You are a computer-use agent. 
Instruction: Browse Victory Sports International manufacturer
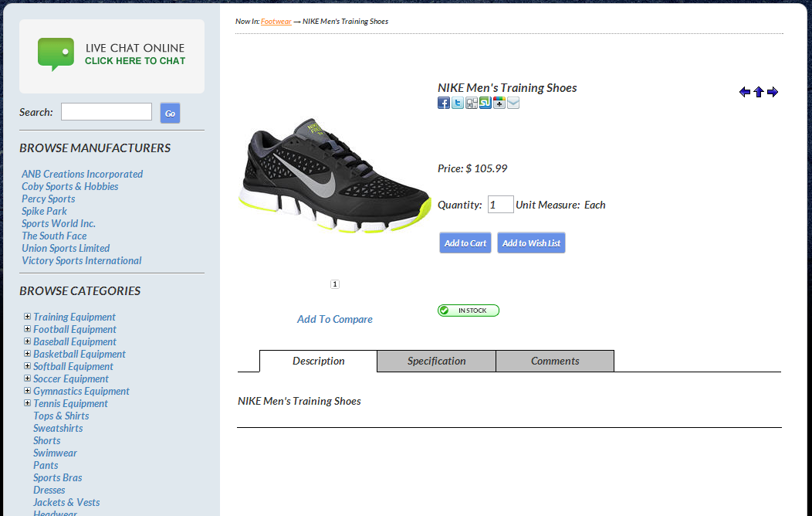coord(81,260)
